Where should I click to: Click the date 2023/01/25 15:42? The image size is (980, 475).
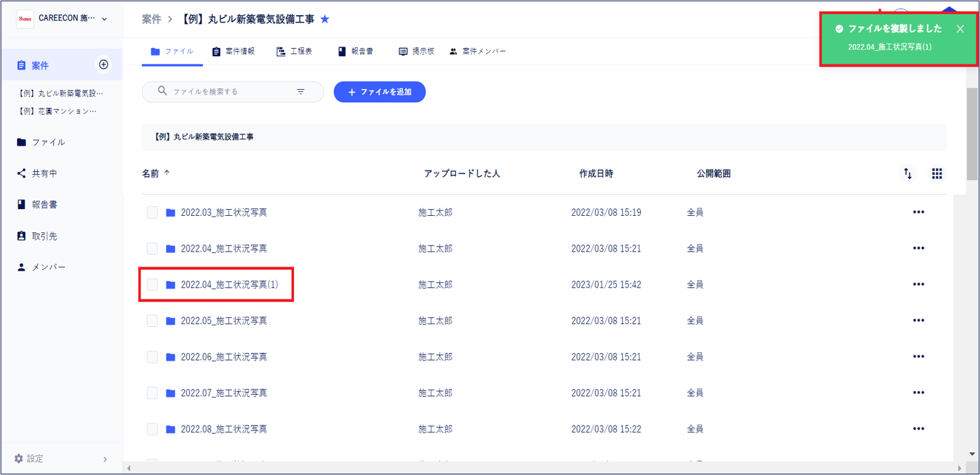(606, 284)
